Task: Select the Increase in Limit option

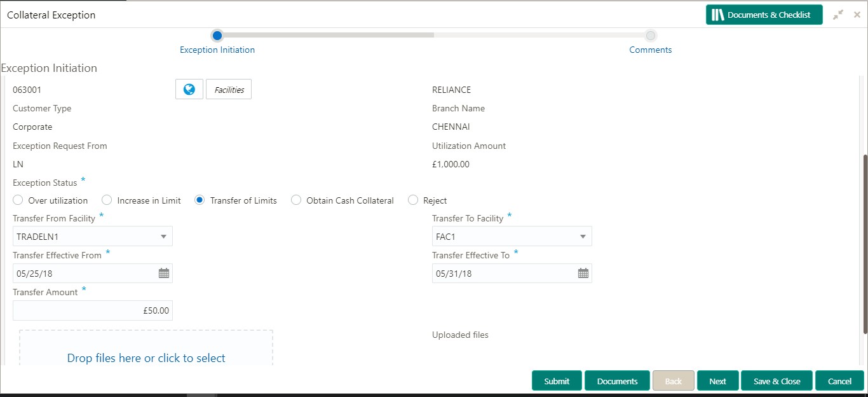Action: tap(107, 200)
